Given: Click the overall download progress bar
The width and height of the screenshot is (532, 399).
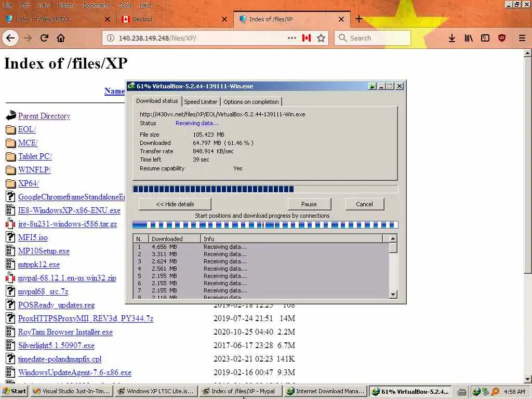Looking at the screenshot, I should coord(265,189).
